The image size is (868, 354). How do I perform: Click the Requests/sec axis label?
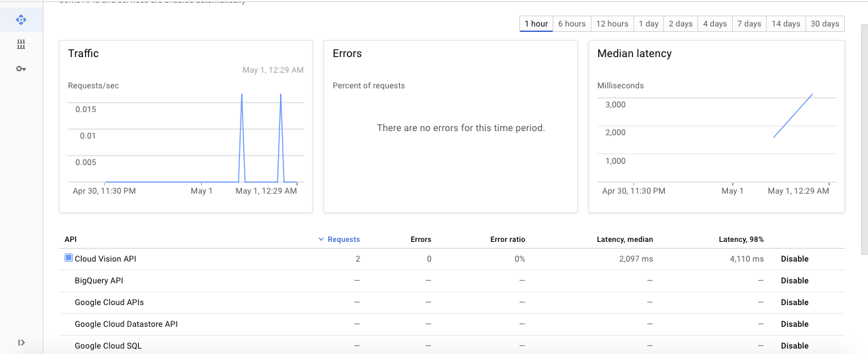click(93, 86)
